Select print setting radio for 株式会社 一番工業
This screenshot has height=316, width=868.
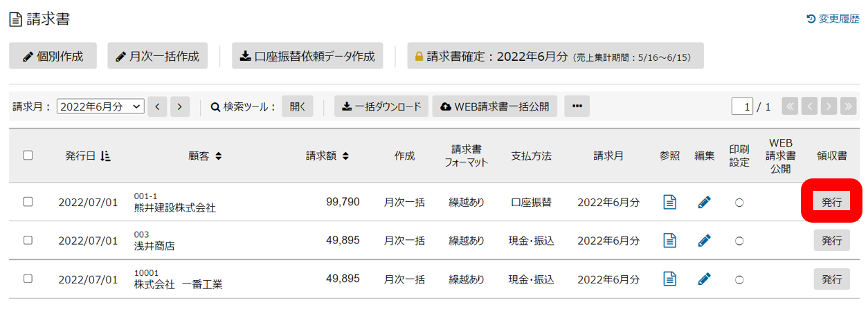739,279
